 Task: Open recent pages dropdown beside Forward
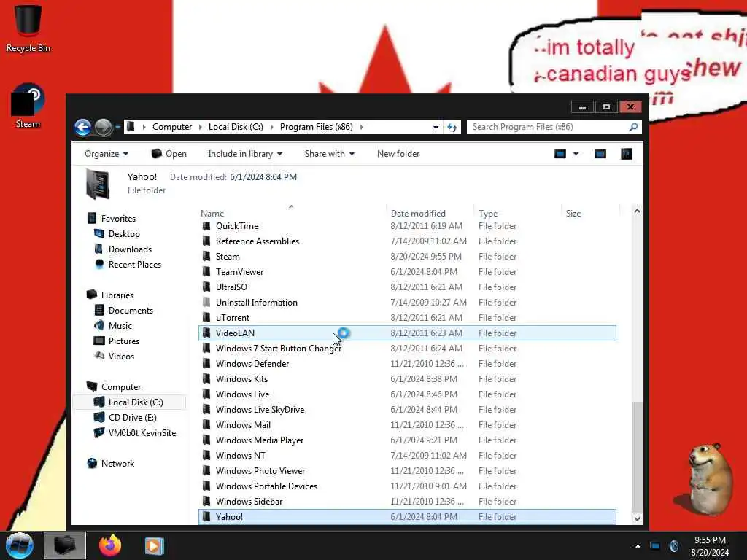117,128
